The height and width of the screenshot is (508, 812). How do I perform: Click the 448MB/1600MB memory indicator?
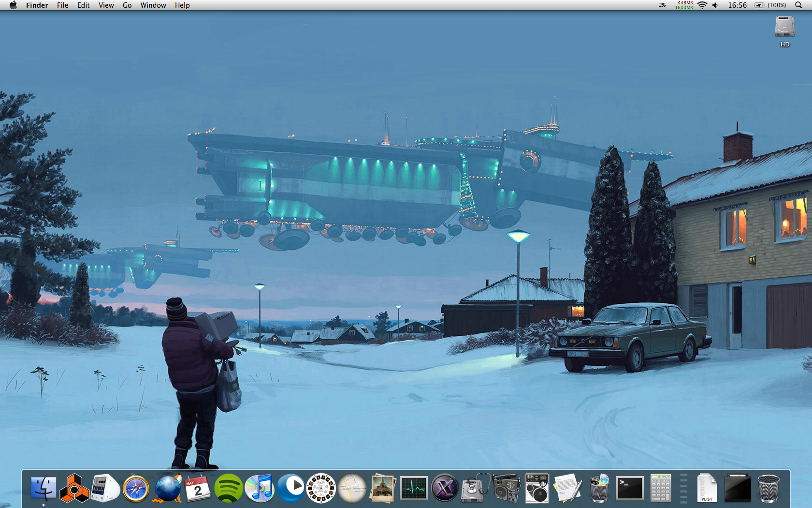click(x=684, y=5)
